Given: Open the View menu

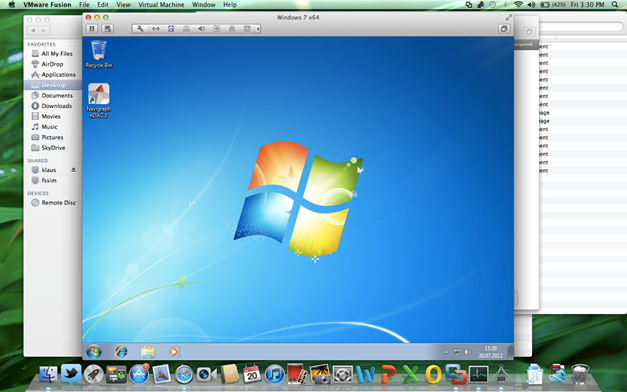Looking at the screenshot, I should 124,5.
